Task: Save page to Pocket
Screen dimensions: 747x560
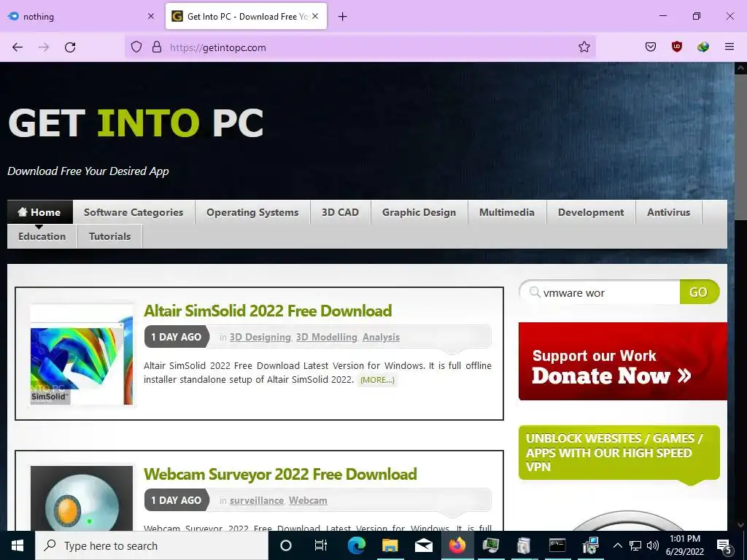Action: point(651,47)
